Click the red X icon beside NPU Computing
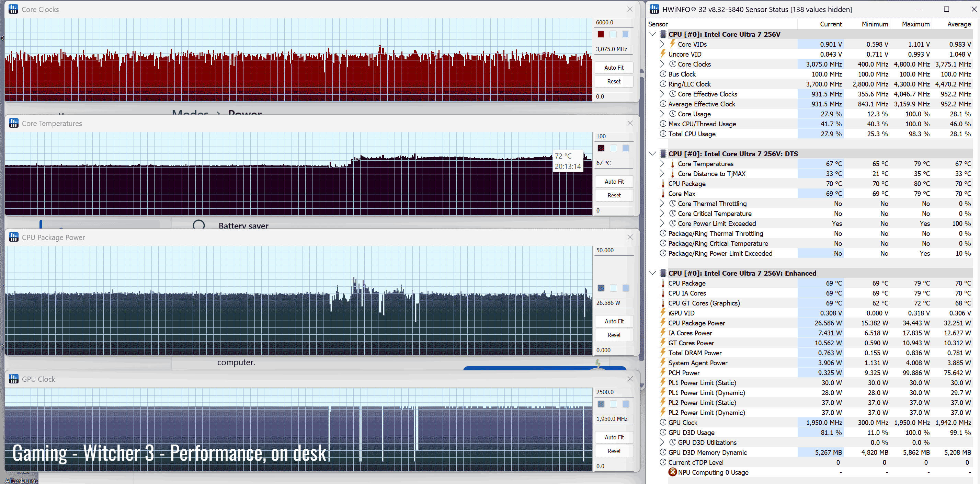The width and height of the screenshot is (980, 484). 672,472
